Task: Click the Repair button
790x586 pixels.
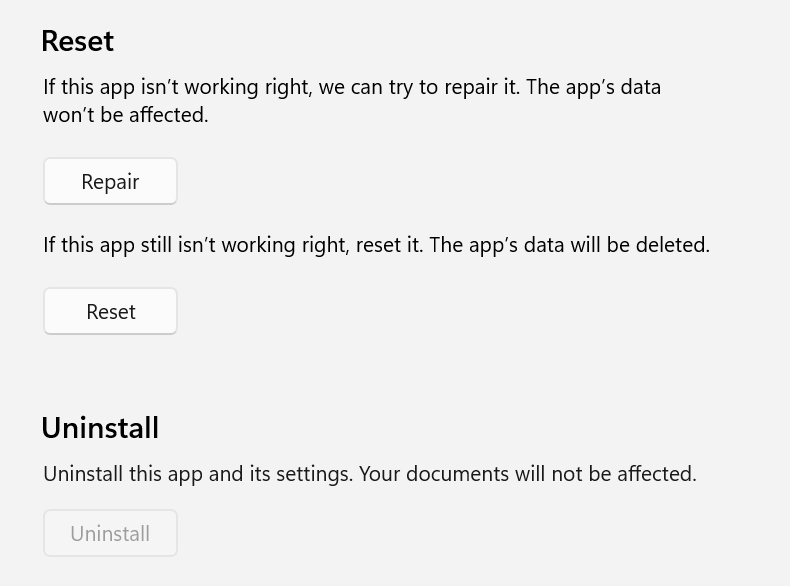Action: click(110, 182)
